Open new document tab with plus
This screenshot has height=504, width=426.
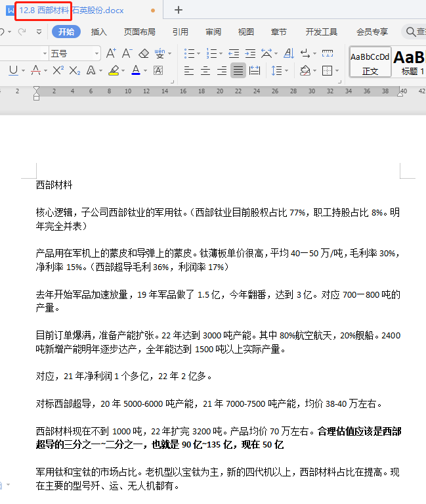[x=179, y=10]
